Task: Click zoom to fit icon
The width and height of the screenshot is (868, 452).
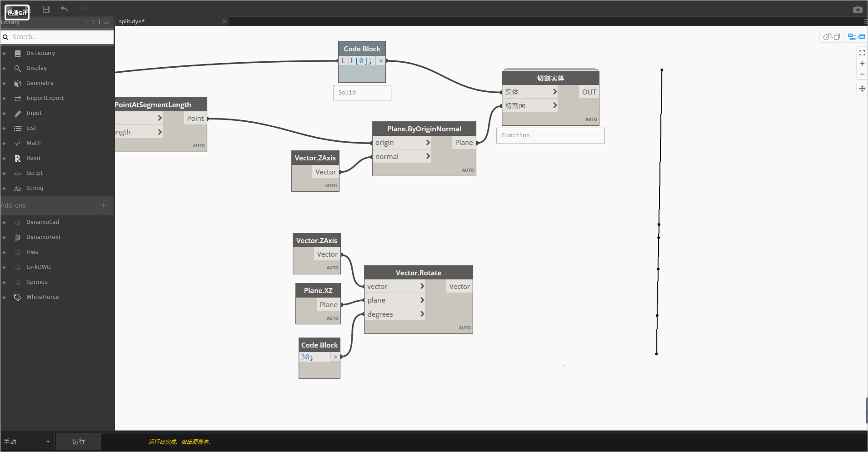Action: 862,53
